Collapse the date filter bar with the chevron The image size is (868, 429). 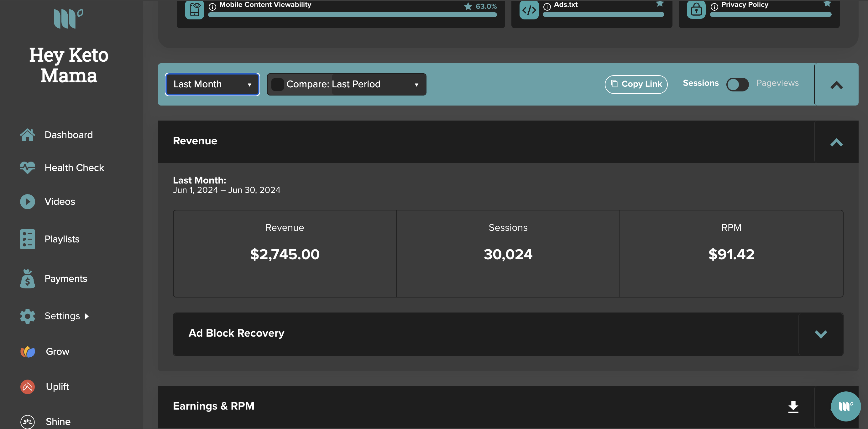pos(836,85)
